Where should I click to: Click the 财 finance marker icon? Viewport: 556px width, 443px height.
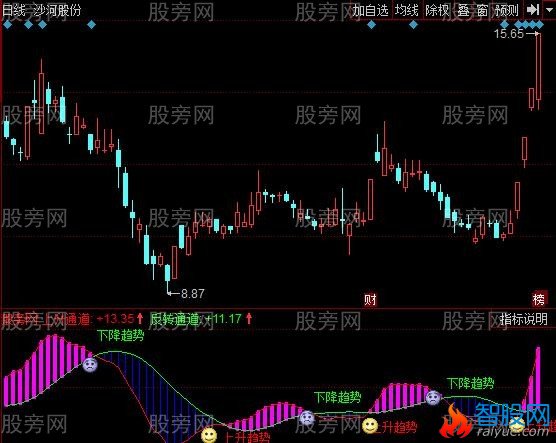click(370, 300)
